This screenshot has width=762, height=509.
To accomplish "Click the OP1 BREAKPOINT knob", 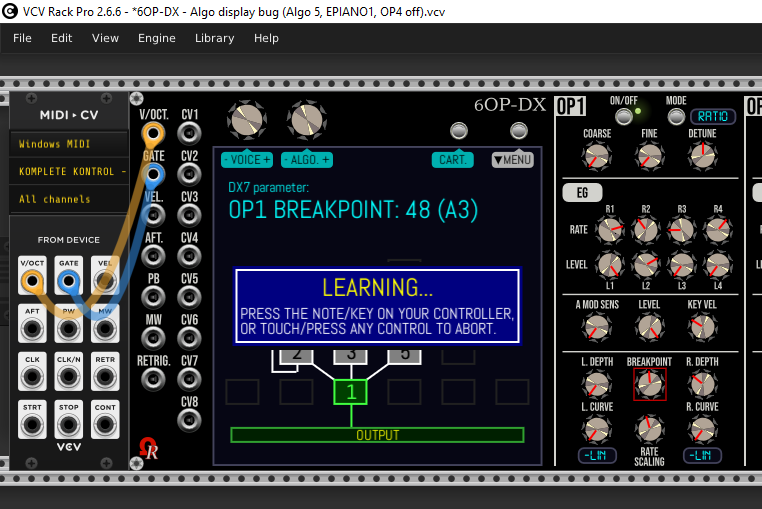I will (x=649, y=383).
